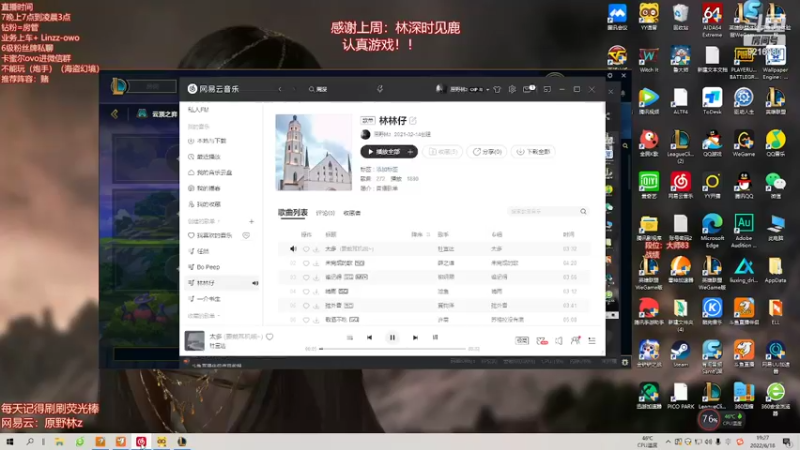Viewport: 800px width, 450px height.
Task: Go forward in NetEase Cloud Music
Action: coord(293,89)
